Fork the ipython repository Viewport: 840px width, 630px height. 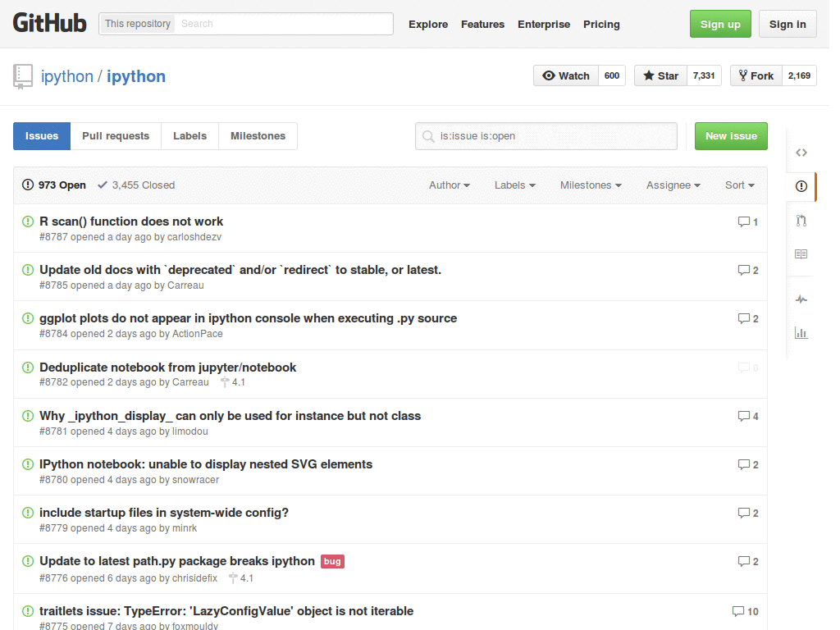tap(756, 75)
